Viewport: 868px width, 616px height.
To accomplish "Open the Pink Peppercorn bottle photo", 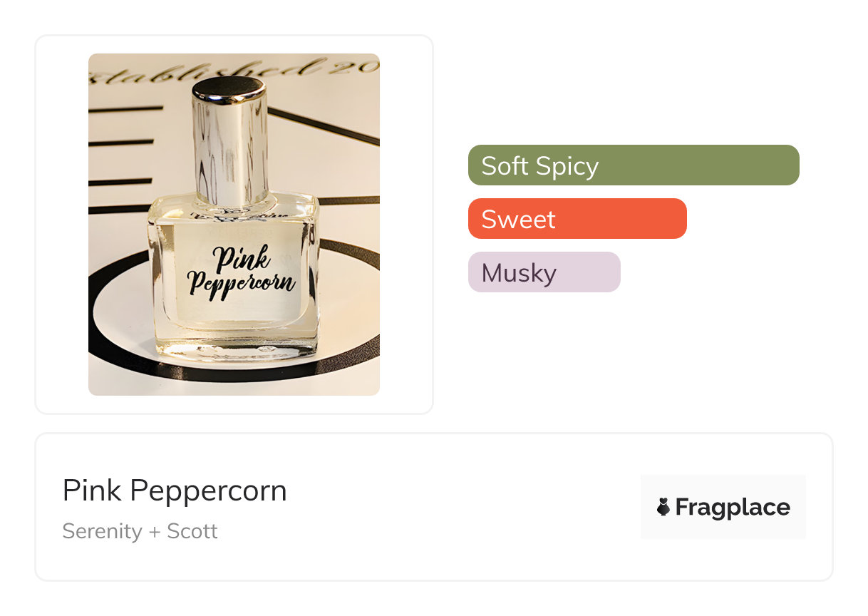I will [234, 224].
